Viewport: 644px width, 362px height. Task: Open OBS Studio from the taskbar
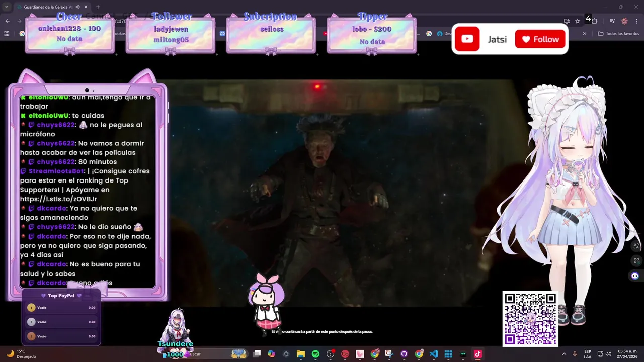331,354
